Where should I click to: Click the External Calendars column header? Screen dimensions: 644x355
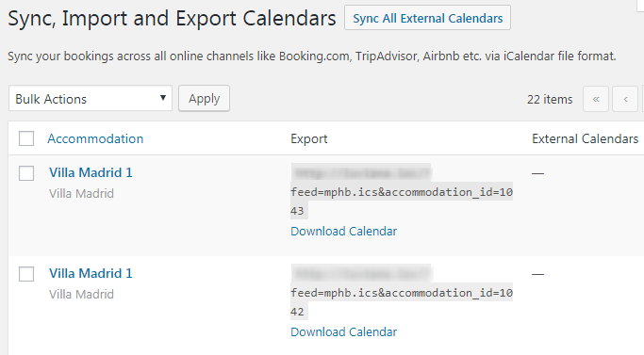click(x=586, y=138)
